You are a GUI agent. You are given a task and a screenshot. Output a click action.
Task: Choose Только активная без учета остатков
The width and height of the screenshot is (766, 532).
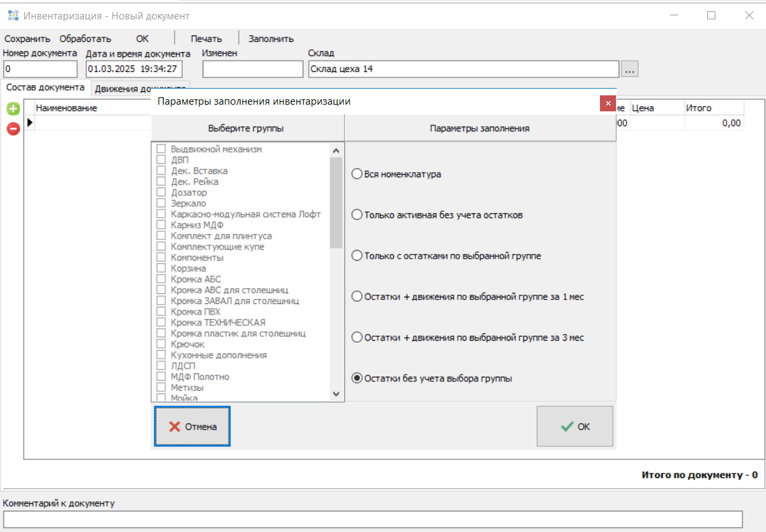click(357, 215)
